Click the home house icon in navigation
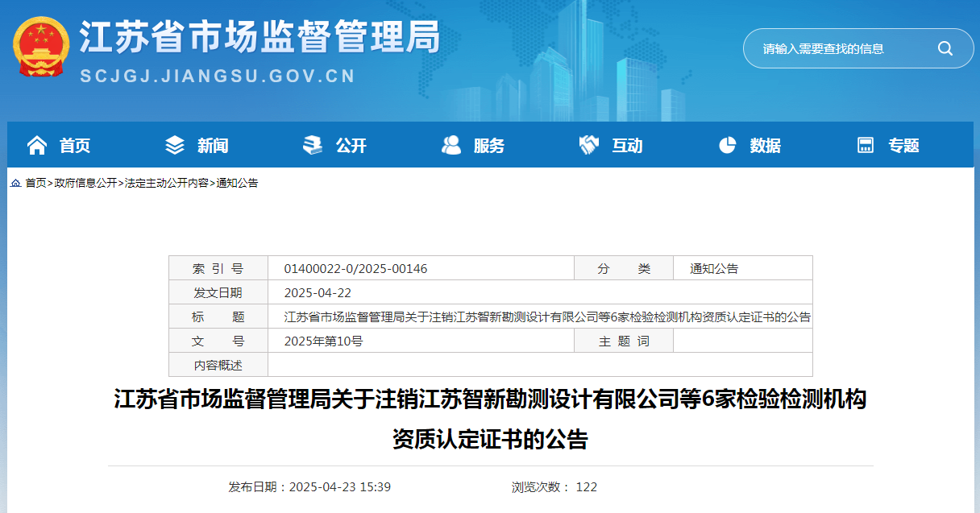This screenshot has height=513, width=980. (37, 145)
